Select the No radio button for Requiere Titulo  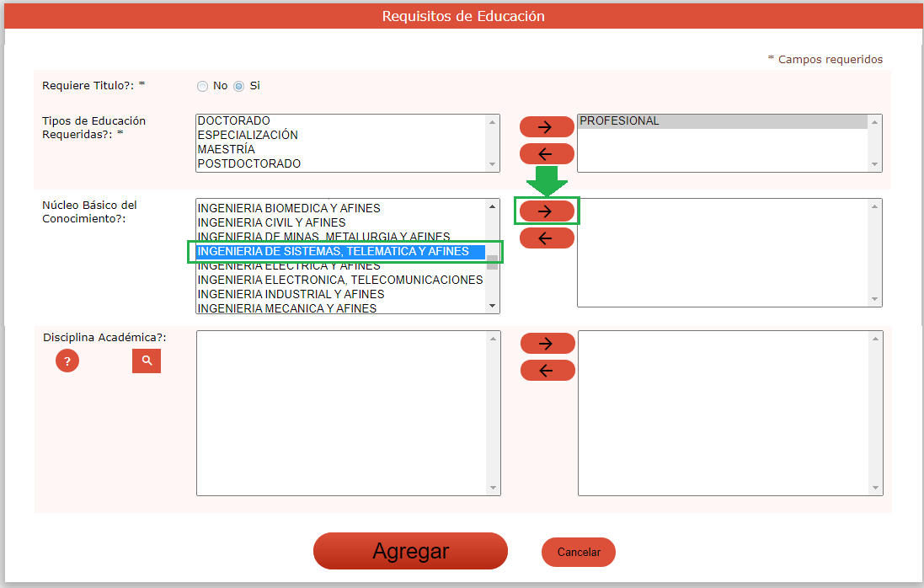point(202,86)
